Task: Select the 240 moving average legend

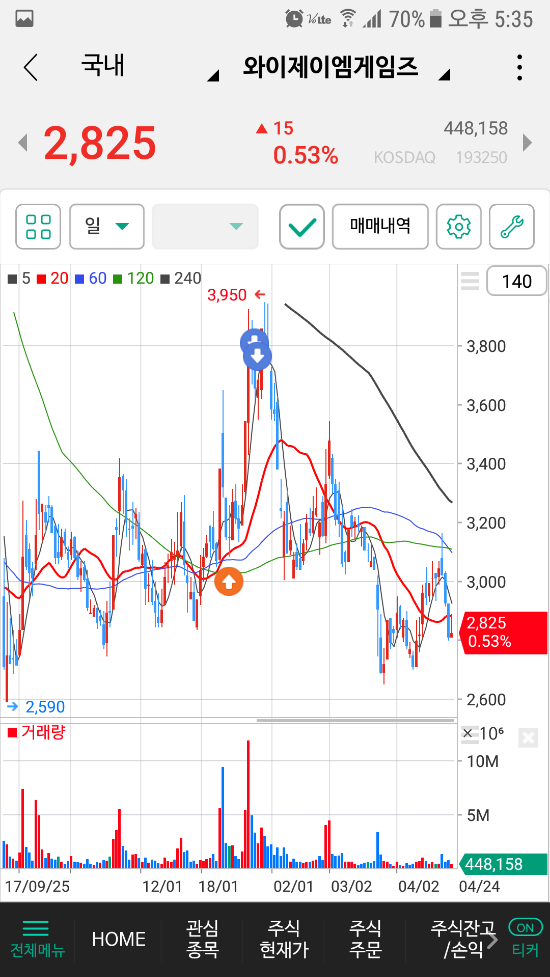Action: coord(181,279)
